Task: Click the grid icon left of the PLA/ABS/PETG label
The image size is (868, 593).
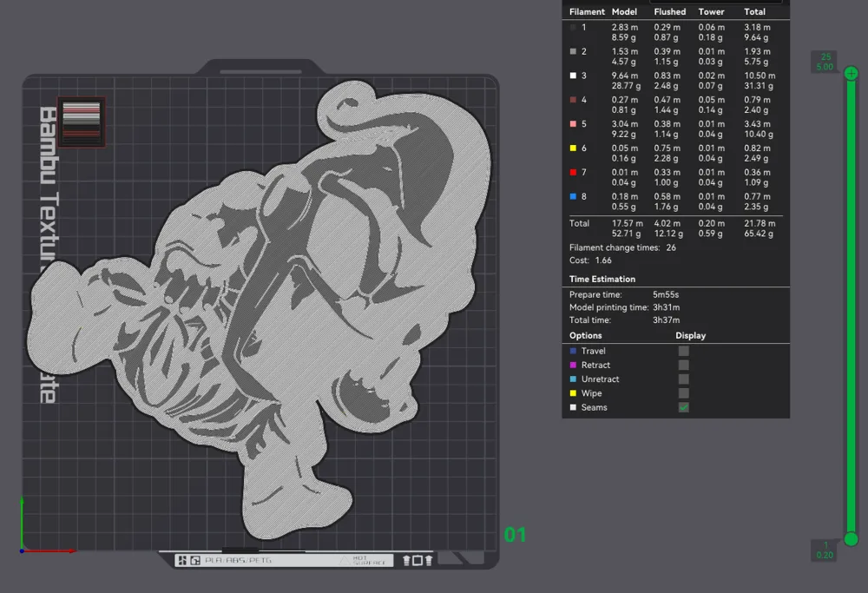Action: pos(181,559)
